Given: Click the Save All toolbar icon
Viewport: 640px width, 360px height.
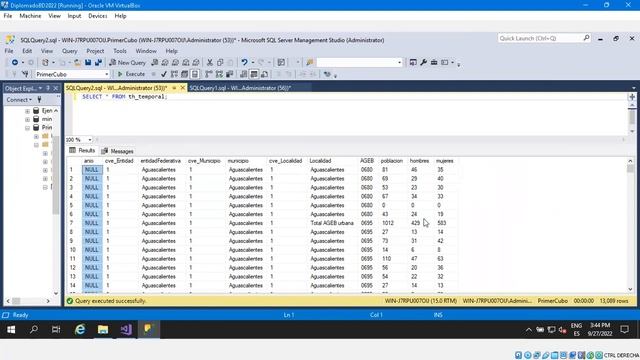Looking at the screenshot, I should click(98, 62).
